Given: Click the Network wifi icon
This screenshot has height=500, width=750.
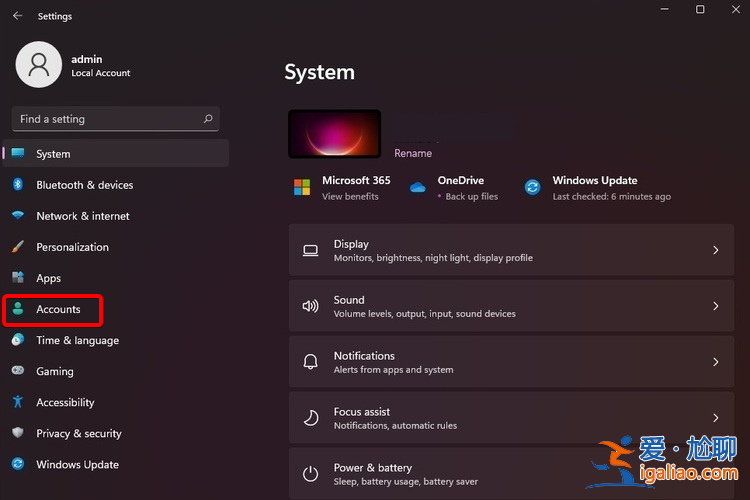Looking at the screenshot, I should pos(18,215).
